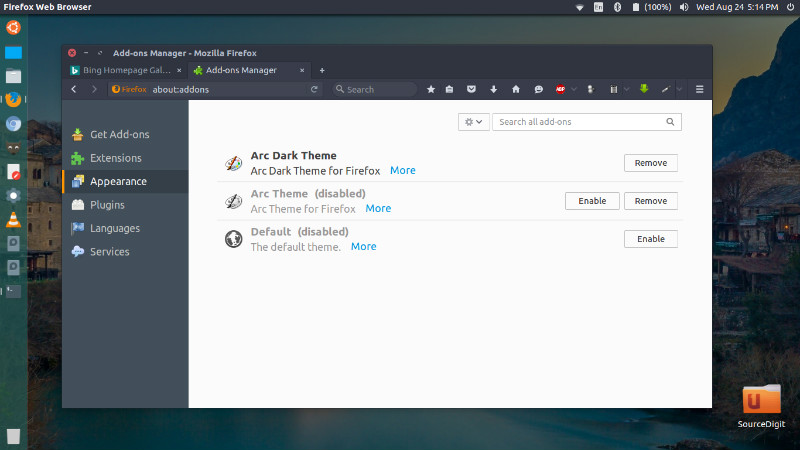Open the Languages section
Screen dimensions: 800x450
coord(126,228)
